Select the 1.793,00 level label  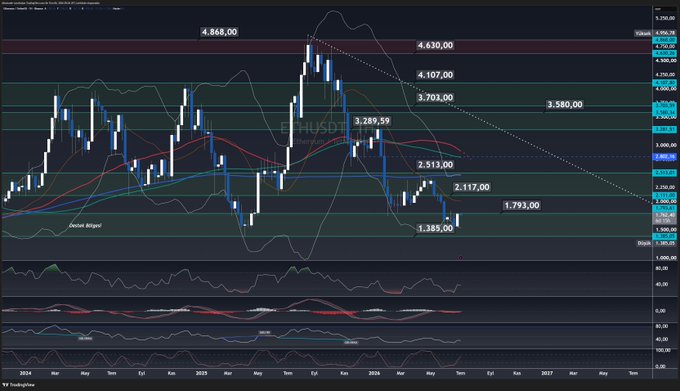click(522, 205)
